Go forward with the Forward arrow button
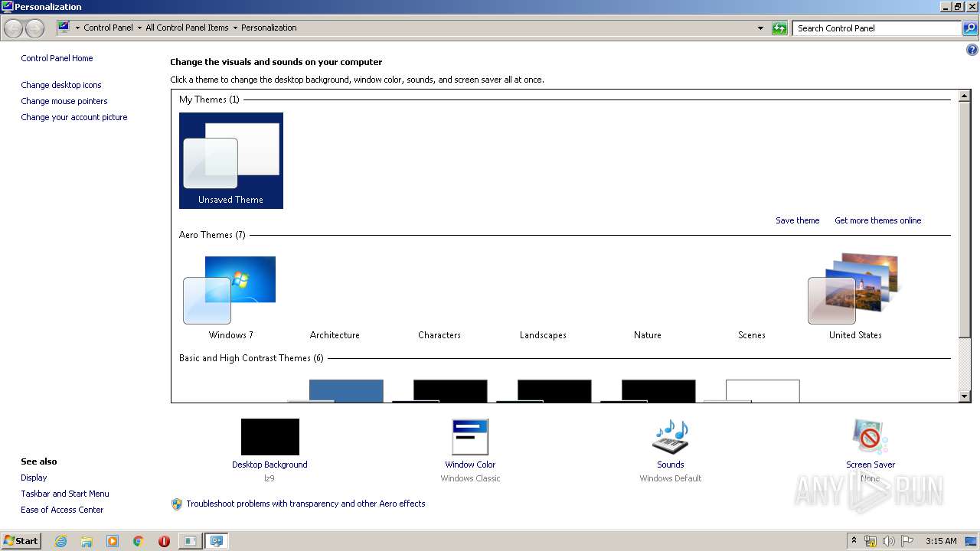 (34, 28)
